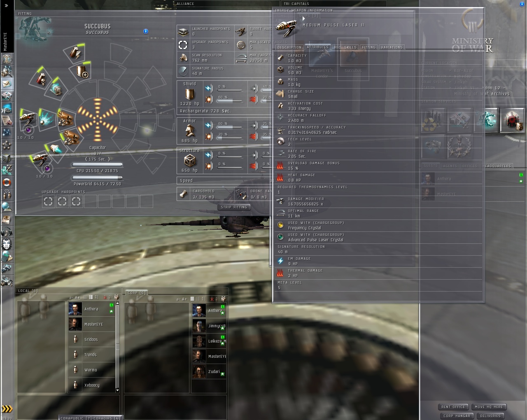Open the Bounty Office target station service
Screen dimensions: 527x420
(x=513, y=120)
